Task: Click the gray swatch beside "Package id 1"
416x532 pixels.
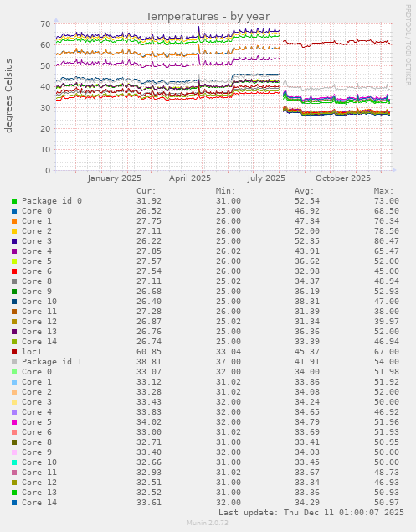Action: coord(14,362)
